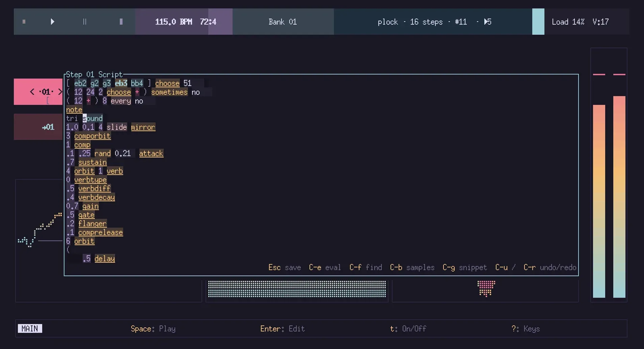Click the C-b samples shortcut hint

point(412,267)
